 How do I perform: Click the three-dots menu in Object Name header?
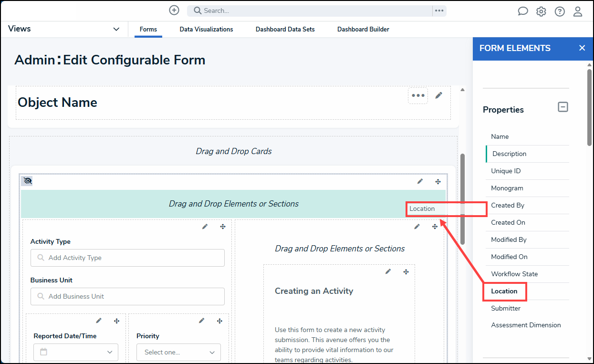pyautogui.click(x=418, y=95)
